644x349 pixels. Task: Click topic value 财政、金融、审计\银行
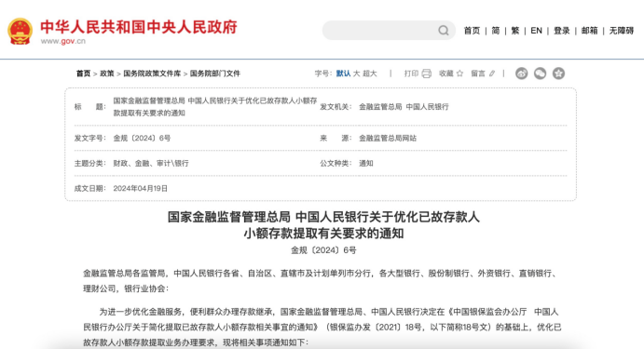tap(151, 163)
